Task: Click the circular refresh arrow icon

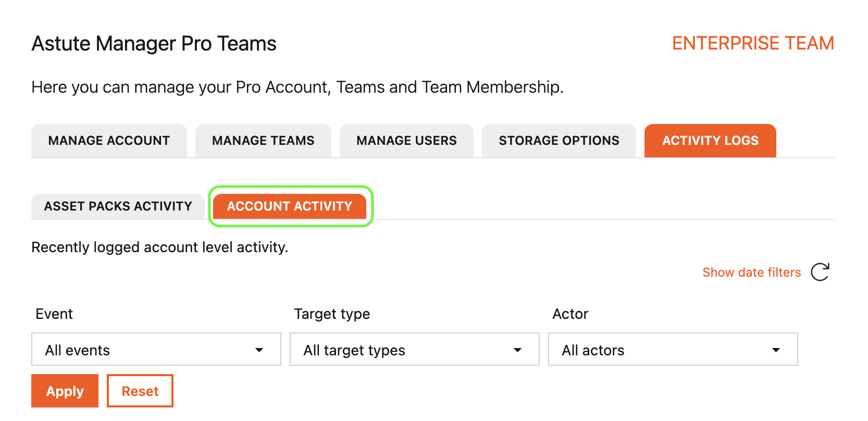Action: click(820, 272)
